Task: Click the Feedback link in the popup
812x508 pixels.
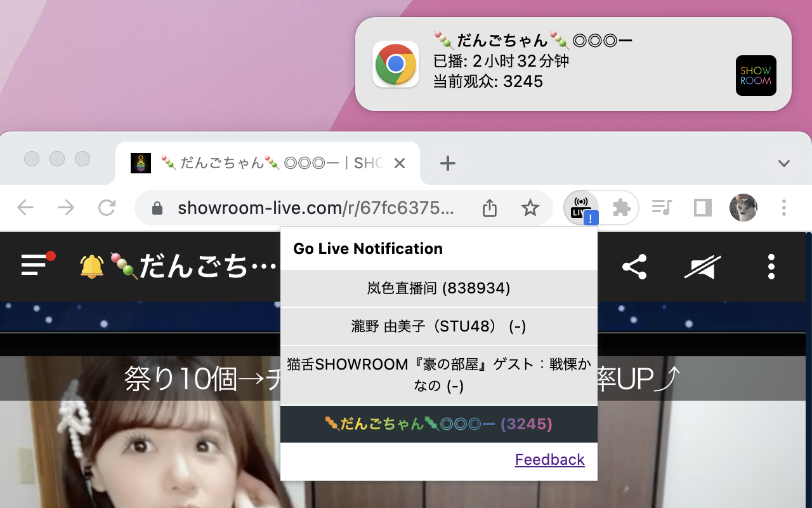Action: 549,459
